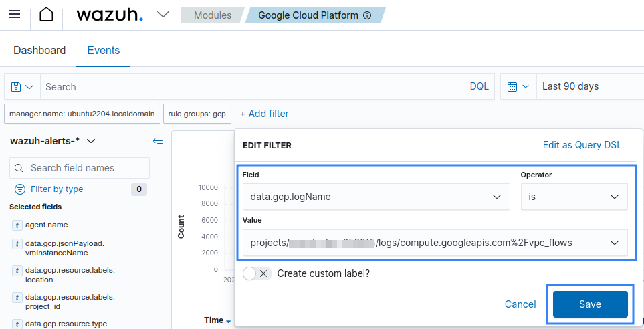Image resolution: width=644 pixels, height=329 pixels.
Task: Click the filter count badge 0
Action: (139, 189)
